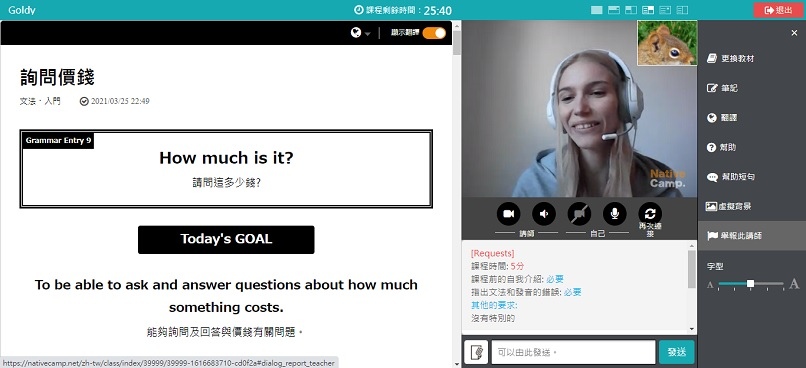This screenshot has width=806, height=368.
Task: Click the chat message input field
Action: pos(573,352)
